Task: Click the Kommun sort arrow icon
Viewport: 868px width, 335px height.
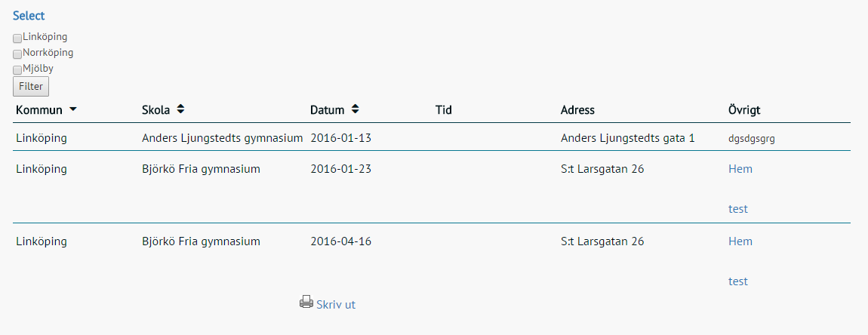Action: [73, 109]
